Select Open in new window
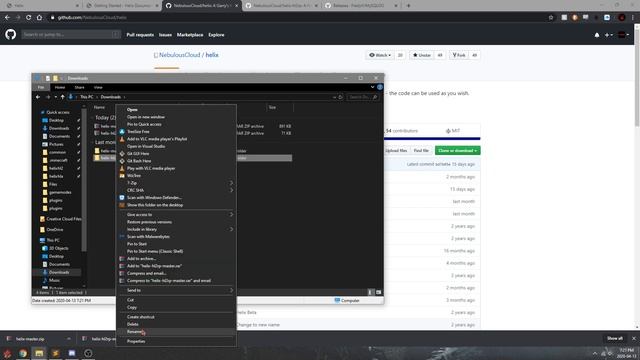This screenshot has height=360, width=640. (146, 117)
